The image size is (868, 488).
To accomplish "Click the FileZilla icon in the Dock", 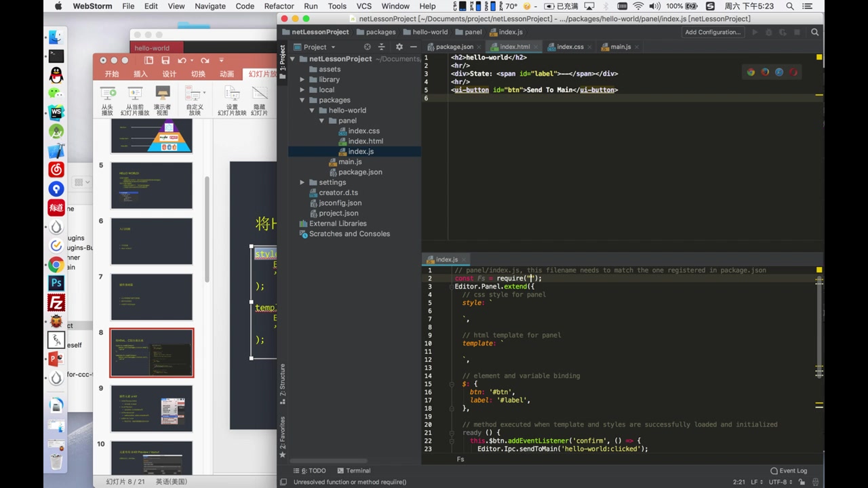I will click(56, 302).
